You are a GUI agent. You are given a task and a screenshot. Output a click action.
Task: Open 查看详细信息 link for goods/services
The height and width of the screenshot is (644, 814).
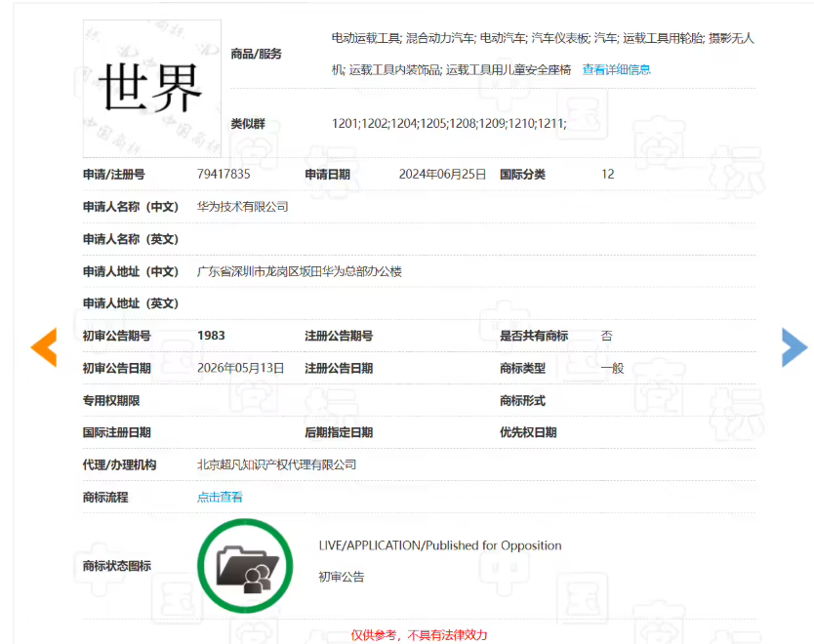coord(616,69)
